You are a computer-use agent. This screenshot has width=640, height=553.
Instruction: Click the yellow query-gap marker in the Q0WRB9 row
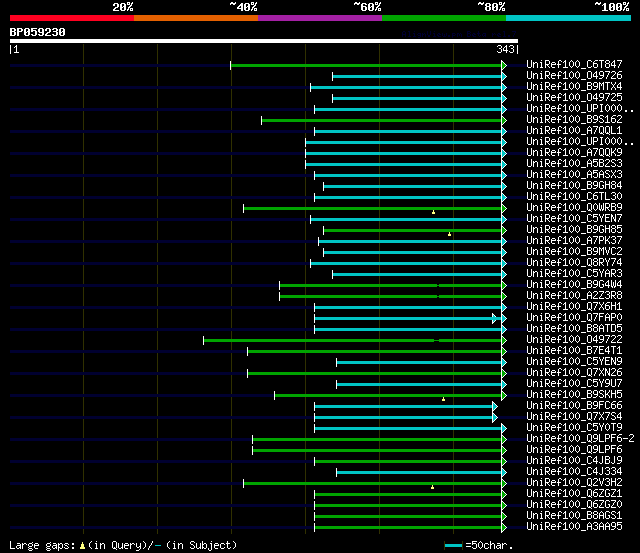433,212
